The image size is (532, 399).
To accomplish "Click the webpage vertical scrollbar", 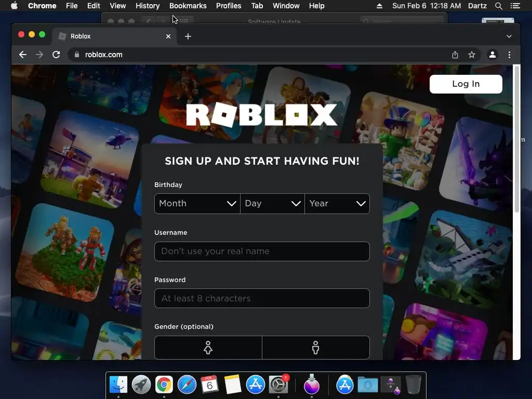I will click(517, 139).
